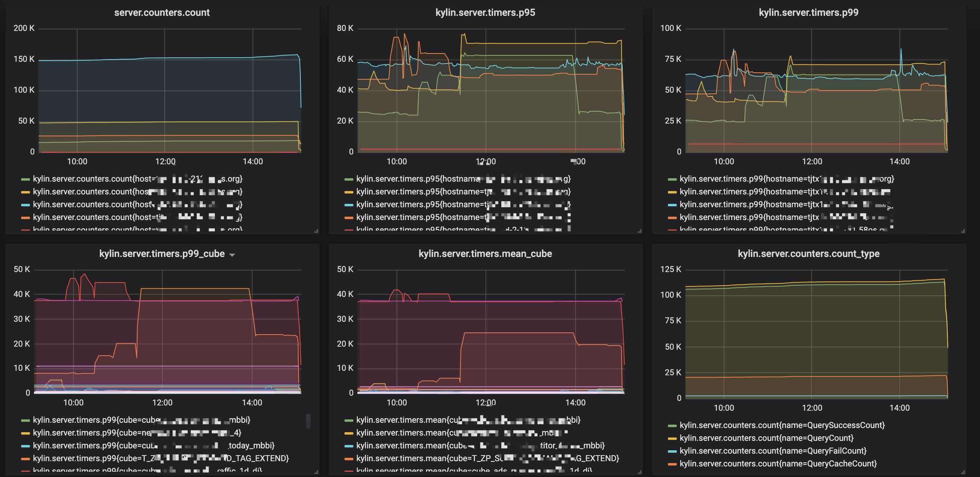Click resize handle of mean_cube panel

pyautogui.click(x=640, y=472)
